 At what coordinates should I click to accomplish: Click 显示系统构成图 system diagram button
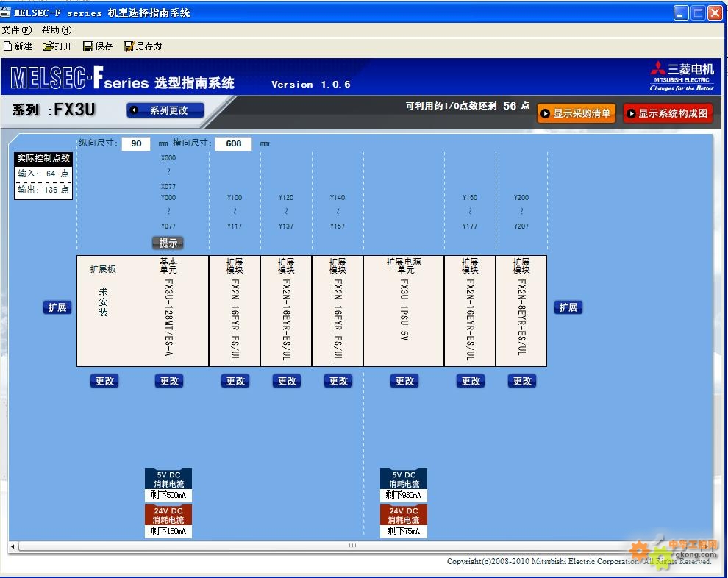[x=668, y=113]
